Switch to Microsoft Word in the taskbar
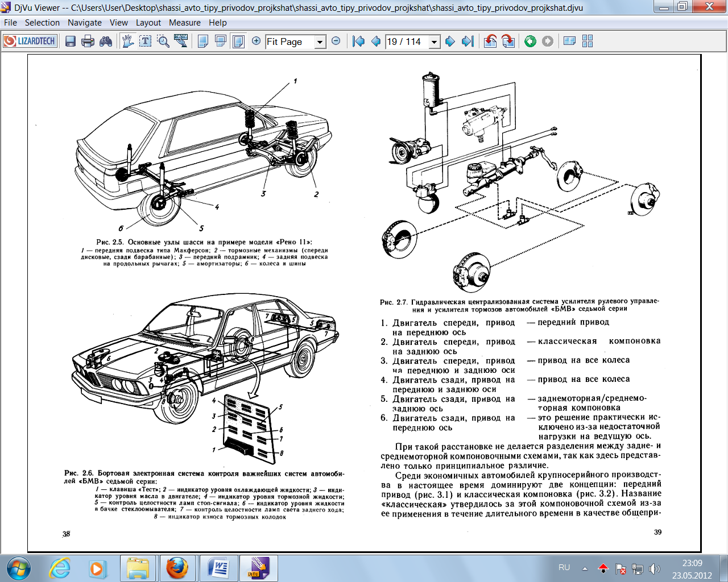The width and height of the screenshot is (728, 582). pos(218,568)
